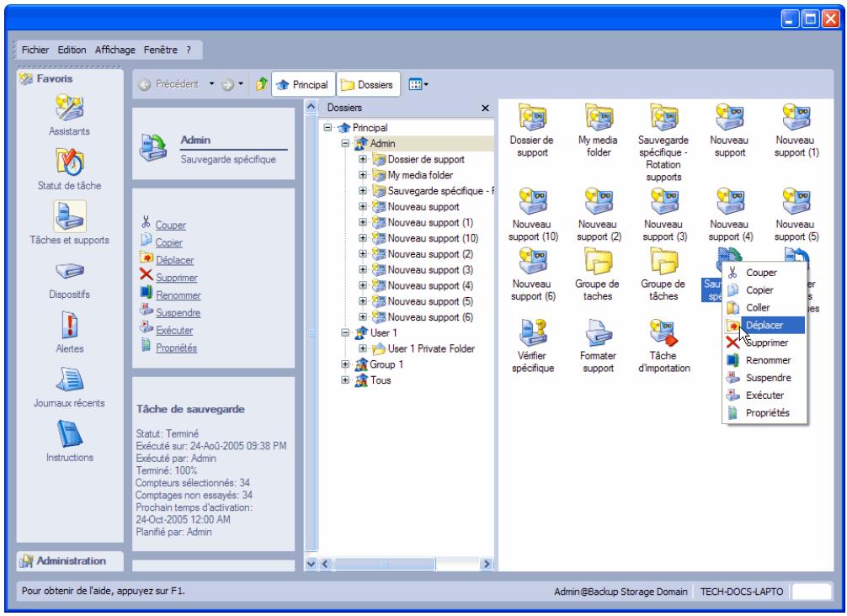Expand the Group 1 tree node
Viewport: 847px width, 616px height.
[x=344, y=364]
